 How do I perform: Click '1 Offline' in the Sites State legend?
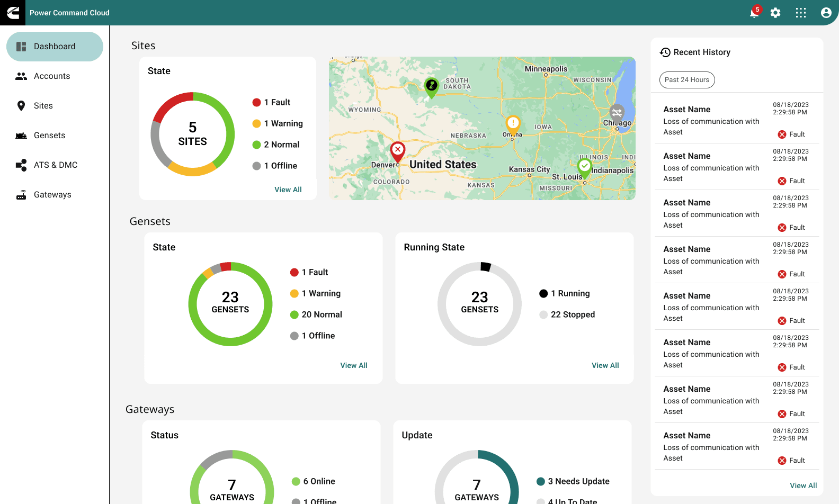point(281,166)
